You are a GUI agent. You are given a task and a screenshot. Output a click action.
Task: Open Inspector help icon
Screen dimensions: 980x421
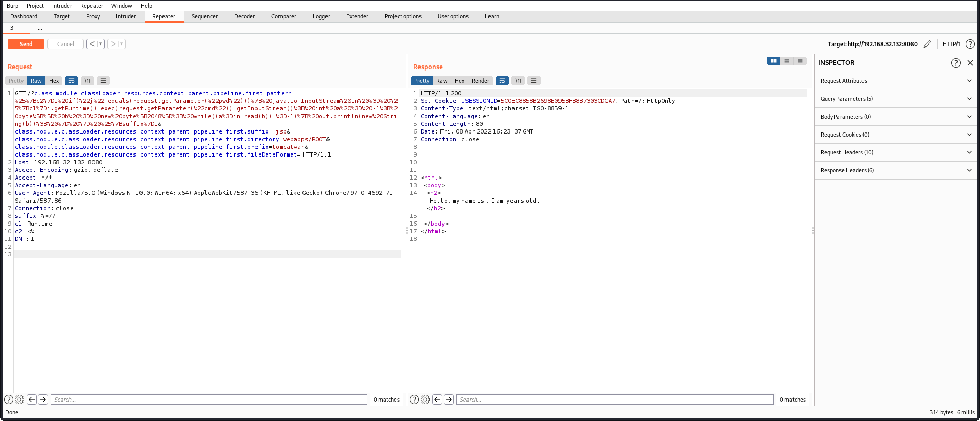956,63
